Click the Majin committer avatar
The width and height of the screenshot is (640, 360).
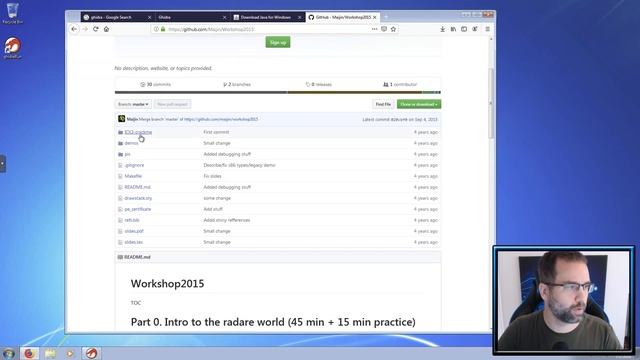[x=122, y=119]
